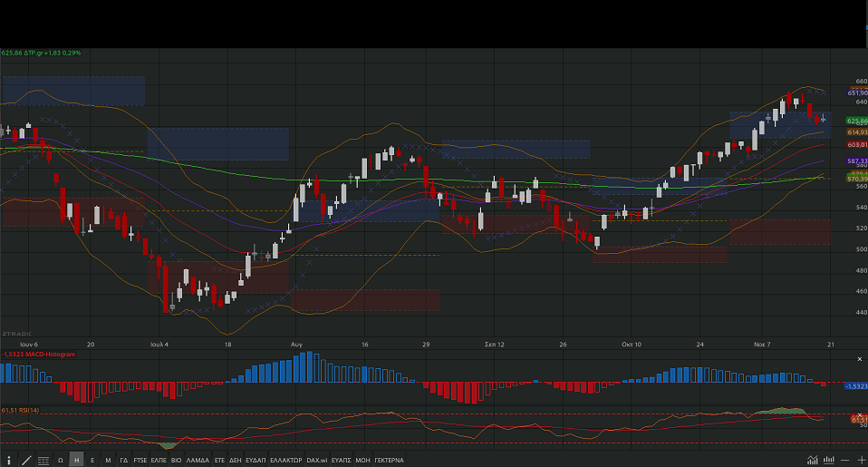Load the ΒΙΟ symbol
868x467 pixels.
click(x=176, y=461)
